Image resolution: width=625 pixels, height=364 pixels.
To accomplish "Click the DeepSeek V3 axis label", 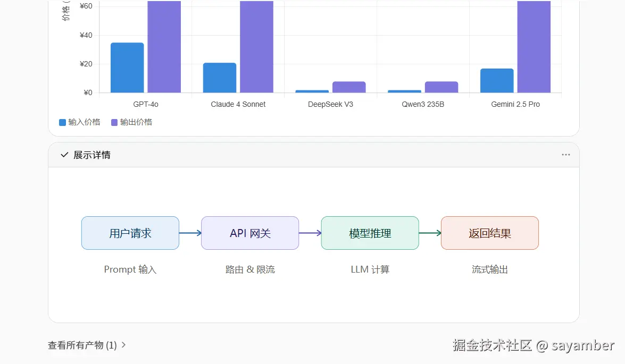I will [330, 104].
